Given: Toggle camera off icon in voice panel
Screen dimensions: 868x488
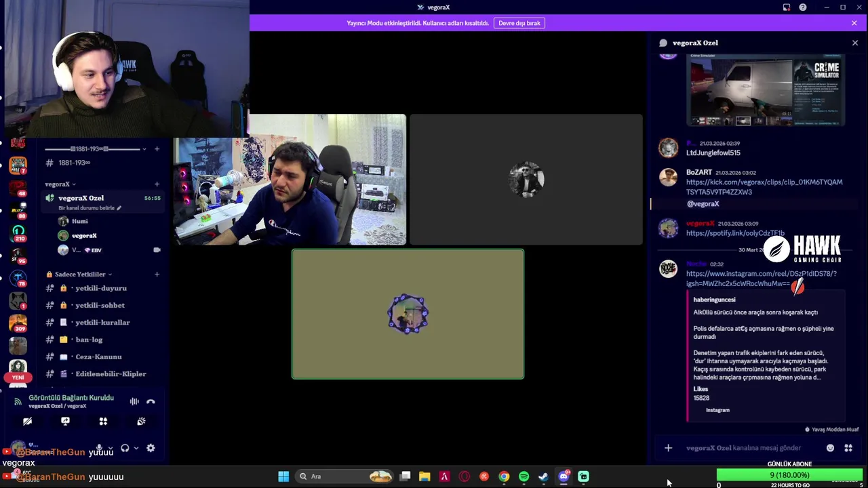Looking at the screenshot, I should click(x=27, y=421).
